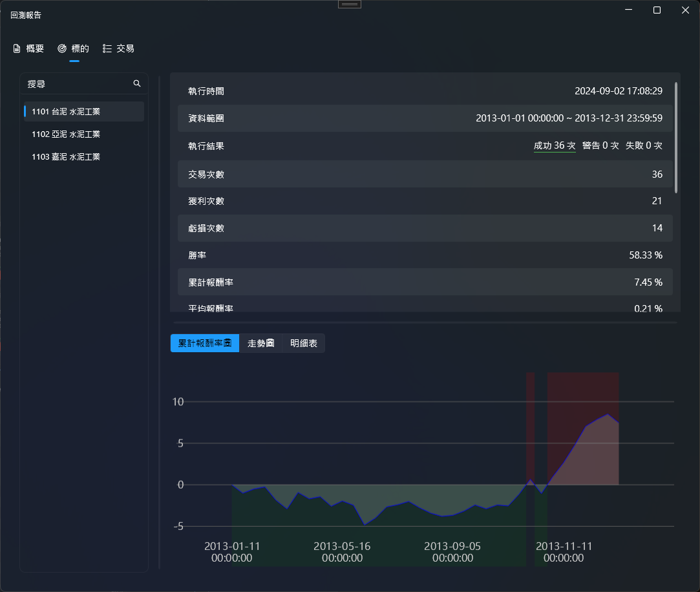Focus the 搜尋 search input field
Screen dimensions: 700x592
pyautogui.click(x=76, y=84)
